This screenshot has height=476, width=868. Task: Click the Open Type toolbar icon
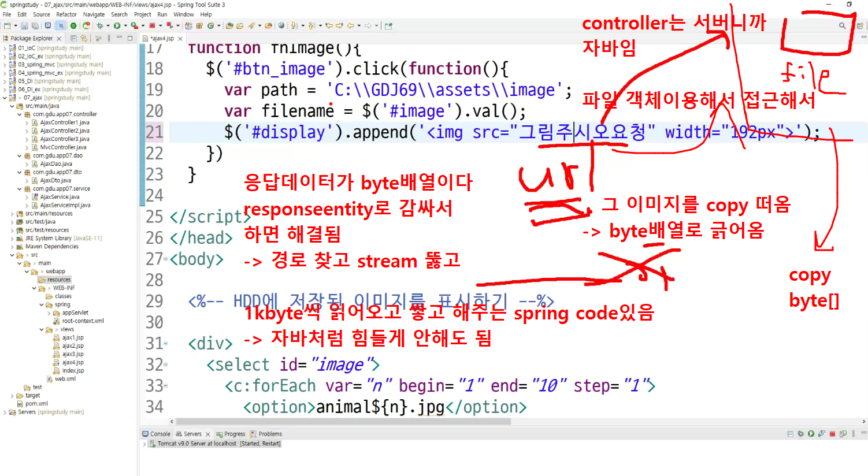[229, 25]
